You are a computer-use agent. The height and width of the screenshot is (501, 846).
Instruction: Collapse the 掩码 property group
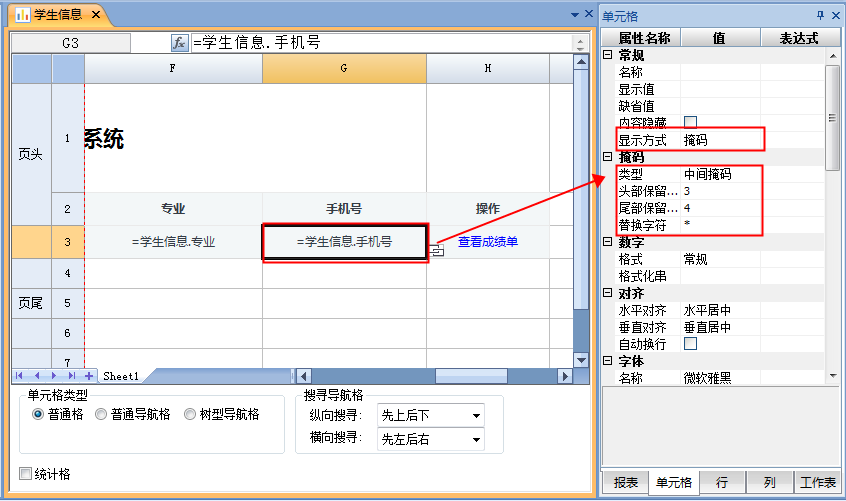coord(607,157)
